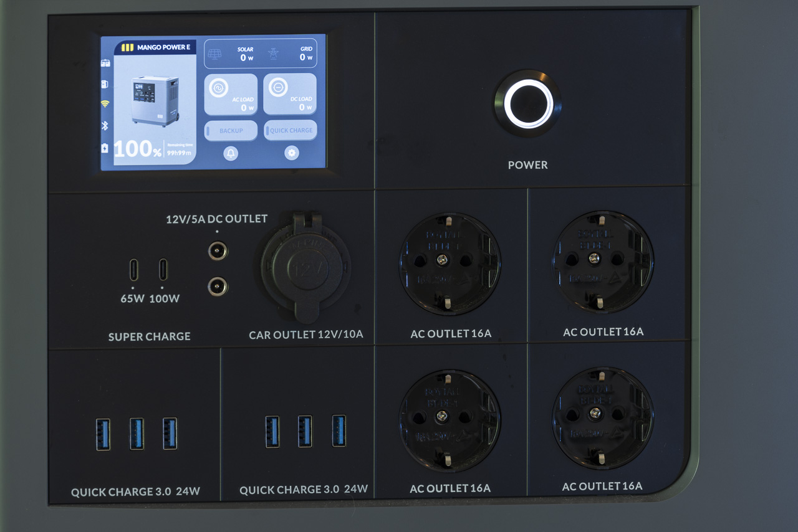Push the illuminated POWER button

tap(528, 103)
